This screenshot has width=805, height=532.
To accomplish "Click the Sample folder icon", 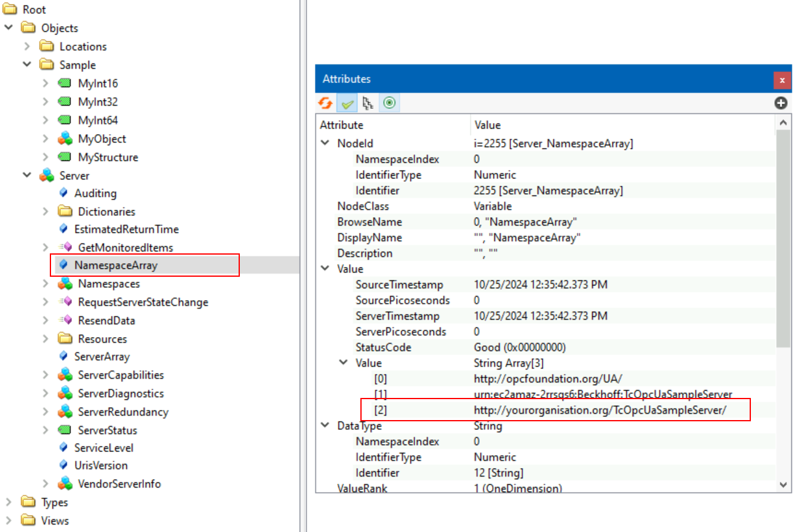I will [x=46, y=65].
